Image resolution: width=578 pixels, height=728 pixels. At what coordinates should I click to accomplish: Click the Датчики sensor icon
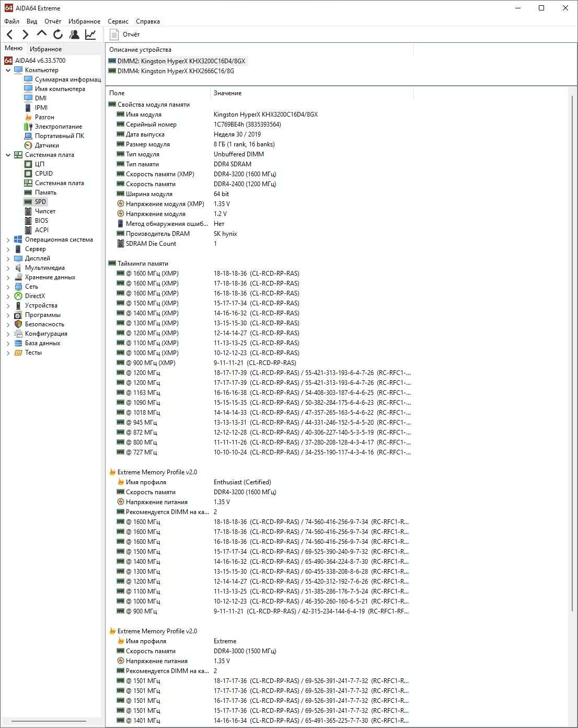click(28, 145)
